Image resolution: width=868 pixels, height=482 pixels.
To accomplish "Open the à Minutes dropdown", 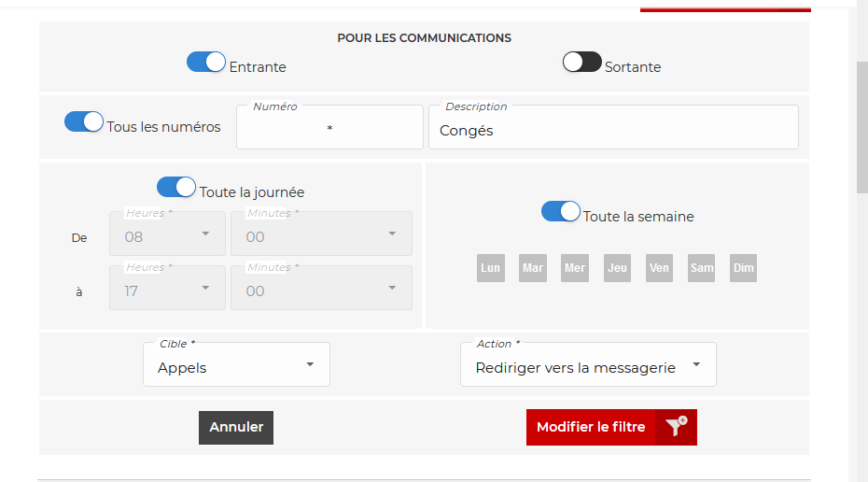I will (x=321, y=288).
